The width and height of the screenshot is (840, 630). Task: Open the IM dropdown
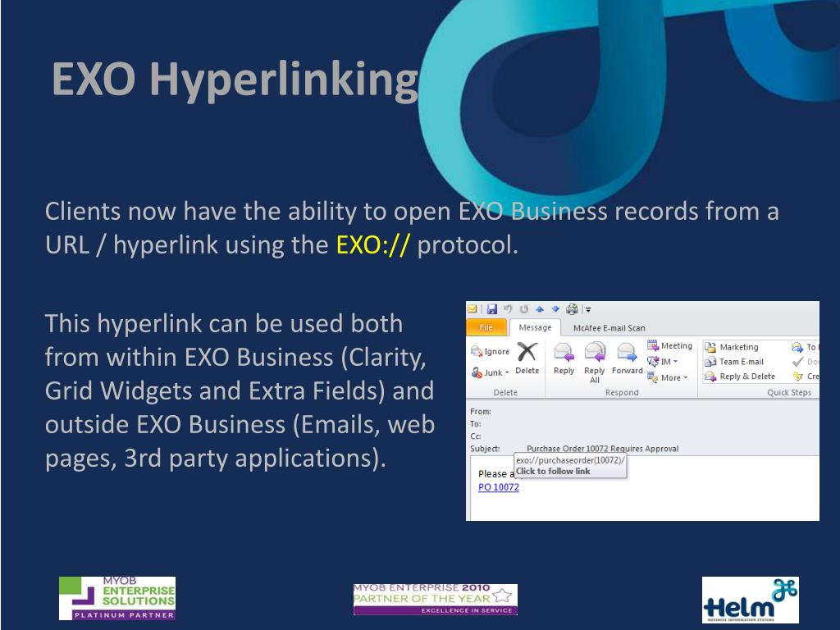pyautogui.click(x=663, y=362)
